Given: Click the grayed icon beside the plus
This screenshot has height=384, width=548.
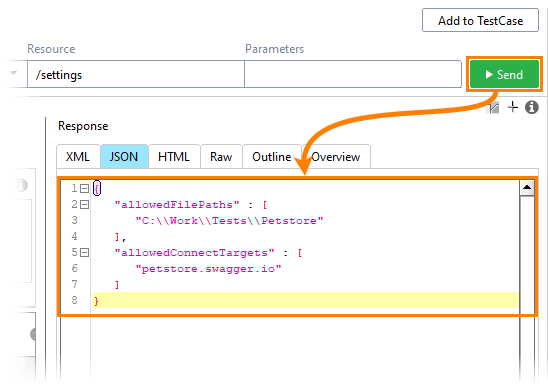Looking at the screenshot, I should coord(493,107).
